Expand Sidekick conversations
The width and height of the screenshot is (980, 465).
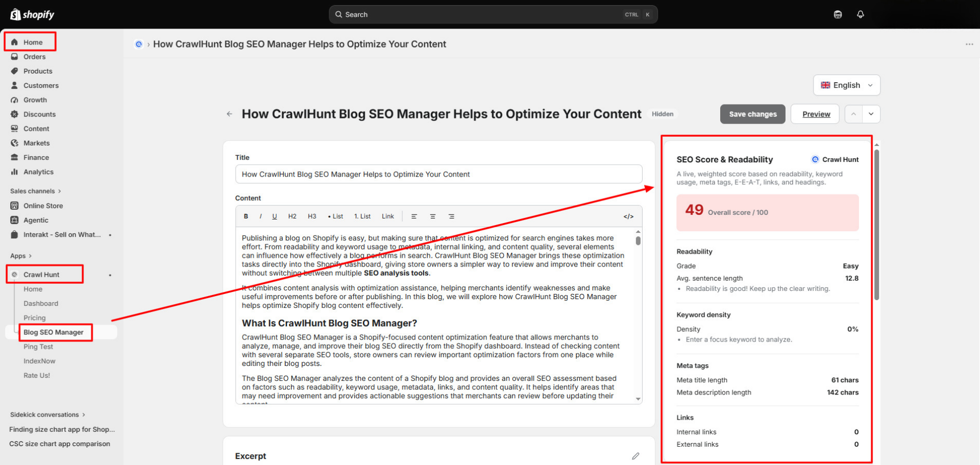48,414
